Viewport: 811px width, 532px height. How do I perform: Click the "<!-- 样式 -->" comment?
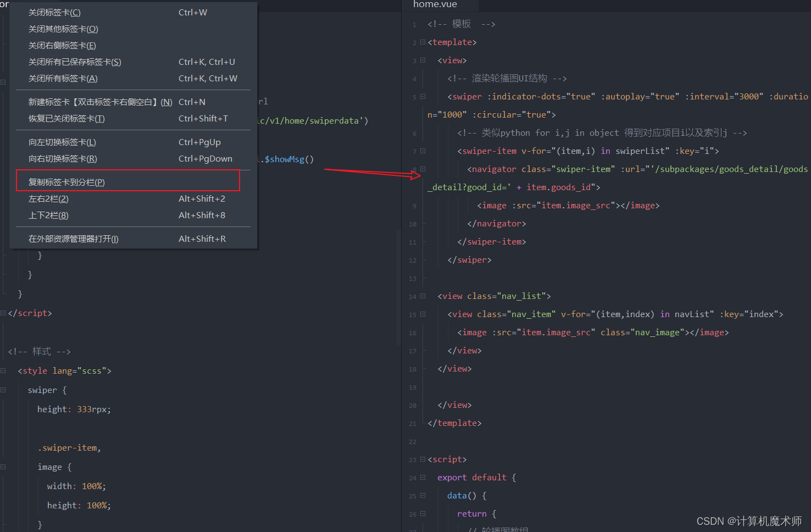[x=39, y=351]
